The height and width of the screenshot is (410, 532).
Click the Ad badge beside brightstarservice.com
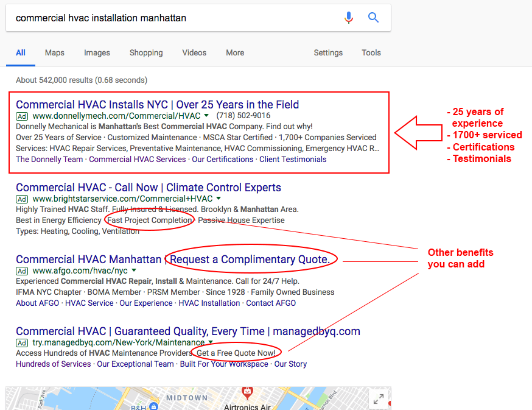pyautogui.click(x=22, y=199)
